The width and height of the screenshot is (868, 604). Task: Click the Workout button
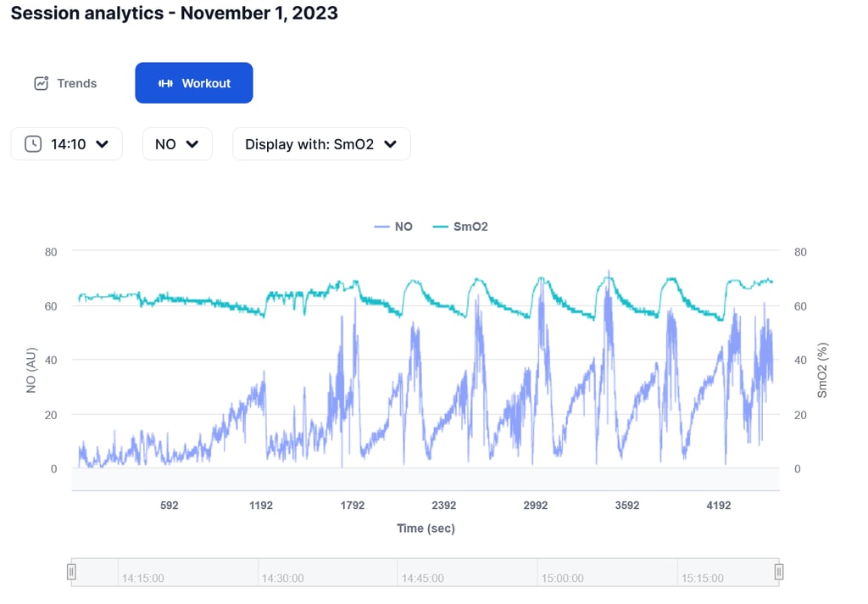(x=193, y=83)
